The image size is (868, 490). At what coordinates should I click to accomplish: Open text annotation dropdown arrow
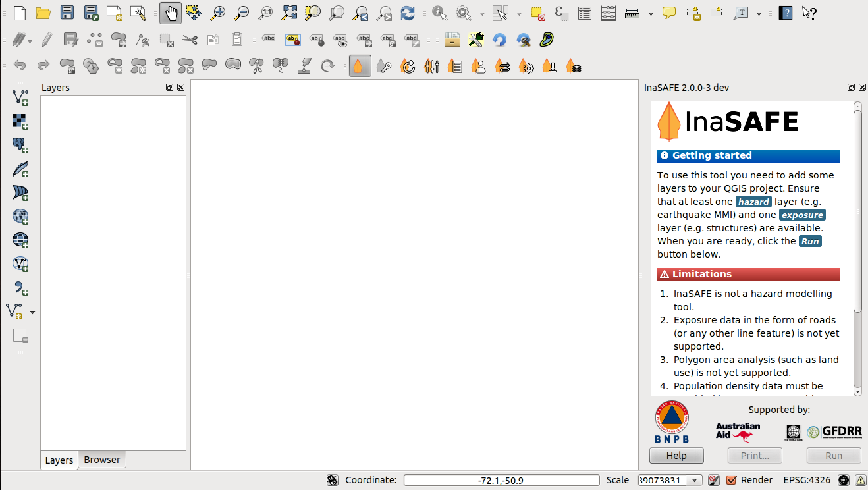(x=759, y=13)
